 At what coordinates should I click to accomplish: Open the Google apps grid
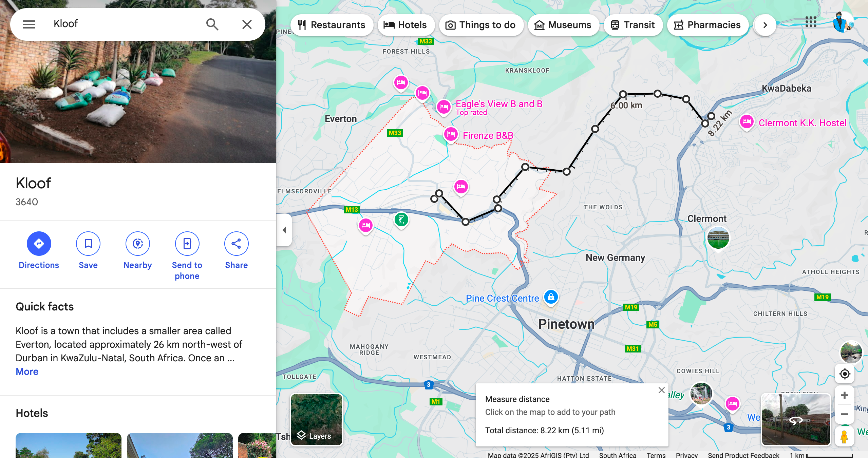coord(811,22)
